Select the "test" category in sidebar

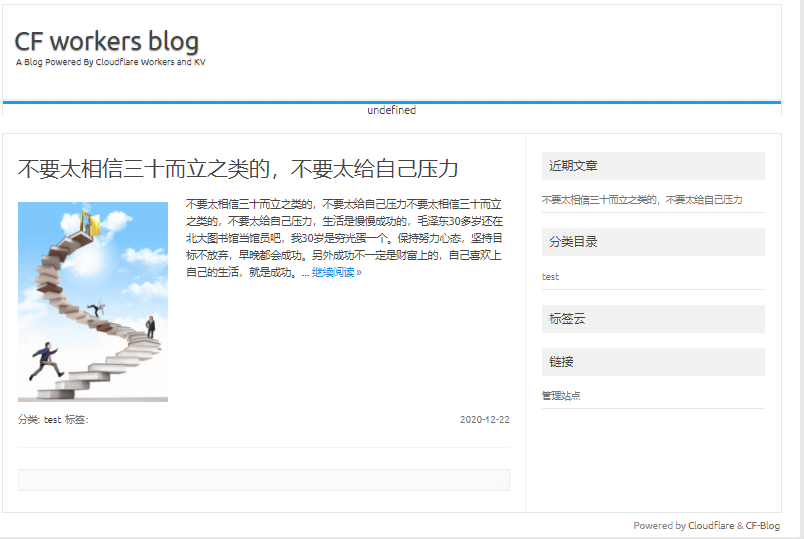tap(550, 276)
